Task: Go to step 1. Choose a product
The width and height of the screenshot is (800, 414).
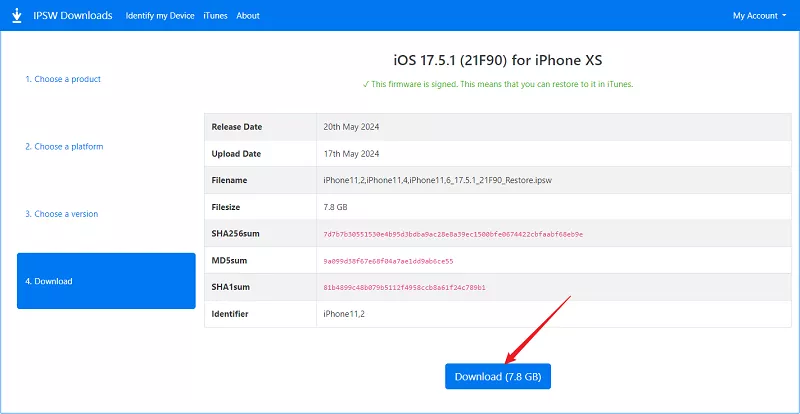Action: click(x=63, y=79)
